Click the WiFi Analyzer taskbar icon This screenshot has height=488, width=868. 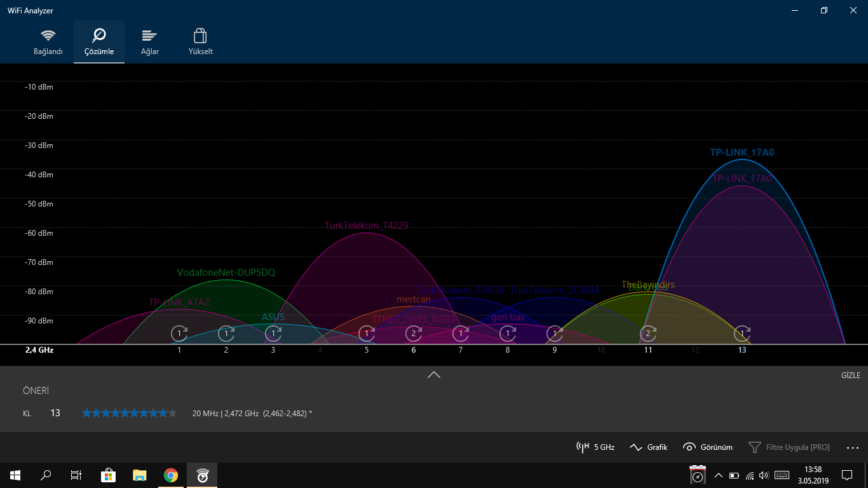(202, 475)
